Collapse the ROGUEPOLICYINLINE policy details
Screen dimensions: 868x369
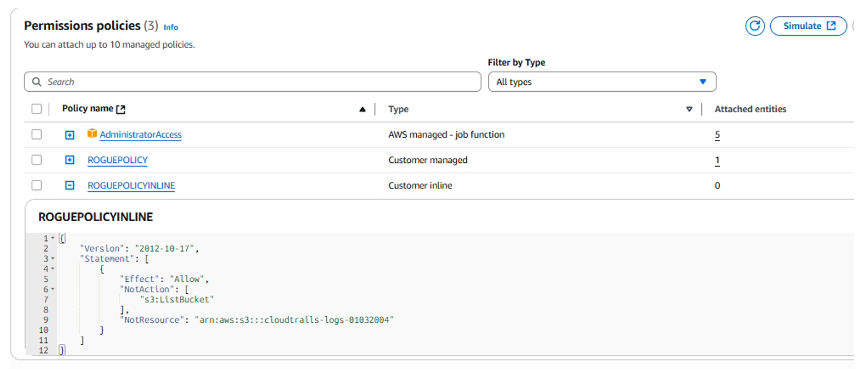pyautogui.click(x=69, y=186)
